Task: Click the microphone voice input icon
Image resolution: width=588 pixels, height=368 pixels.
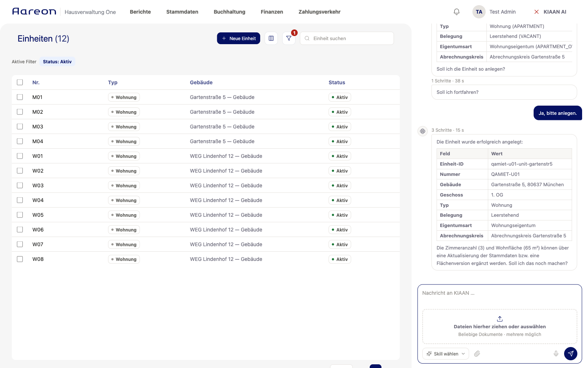Action: [556, 354]
